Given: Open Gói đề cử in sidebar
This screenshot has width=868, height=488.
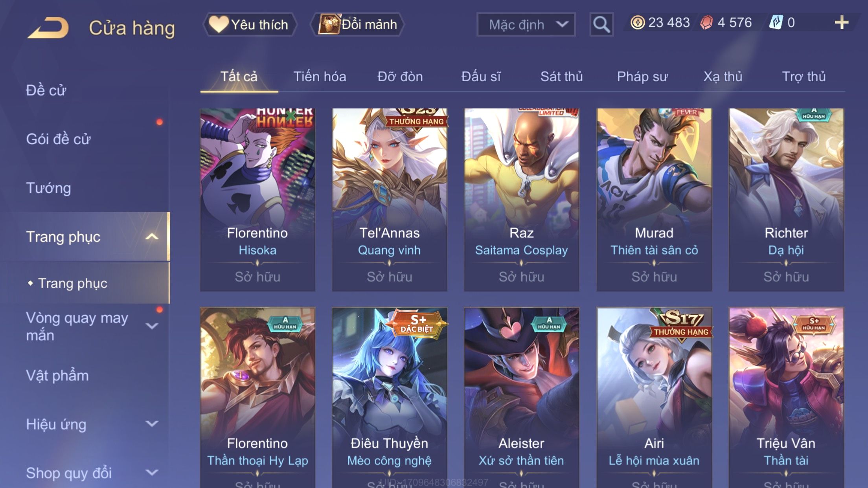Looking at the screenshot, I should point(58,139).
